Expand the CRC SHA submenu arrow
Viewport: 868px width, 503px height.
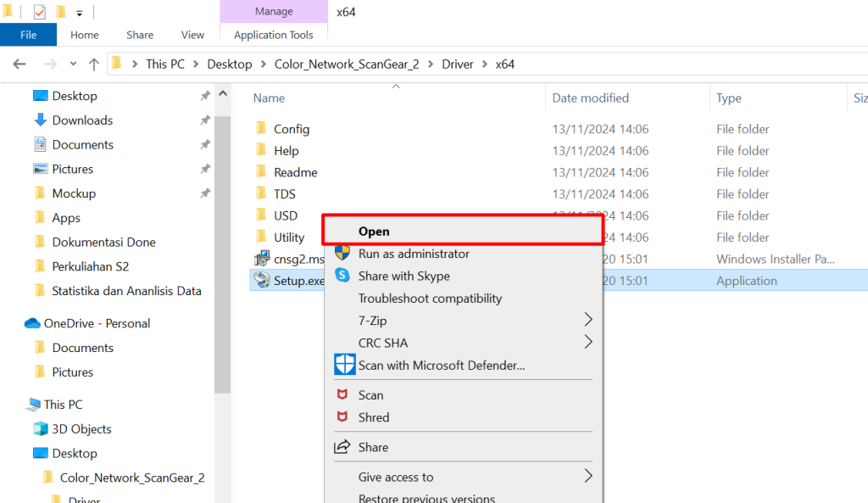587,343
